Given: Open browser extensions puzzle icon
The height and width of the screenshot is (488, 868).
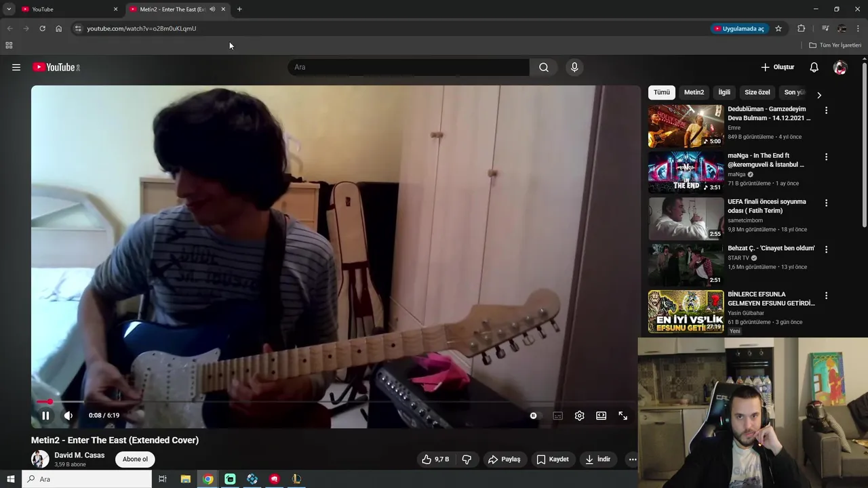Looking at the screenshot, I should 802,28.
